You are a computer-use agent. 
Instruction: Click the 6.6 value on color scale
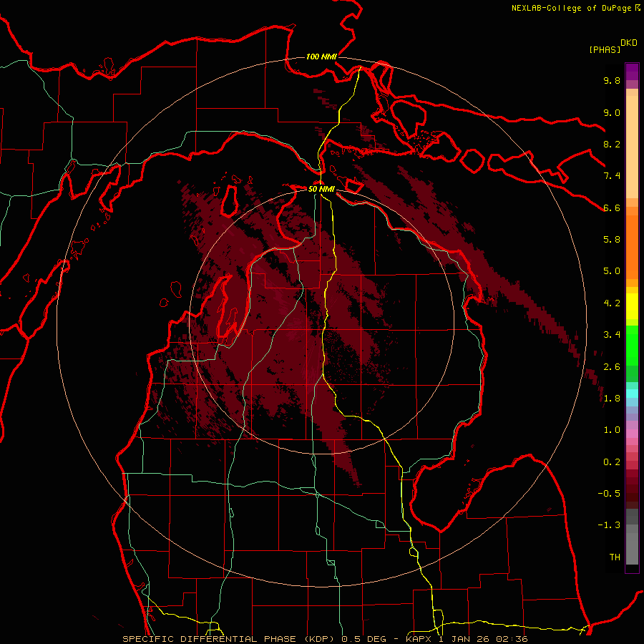(612, 208)
